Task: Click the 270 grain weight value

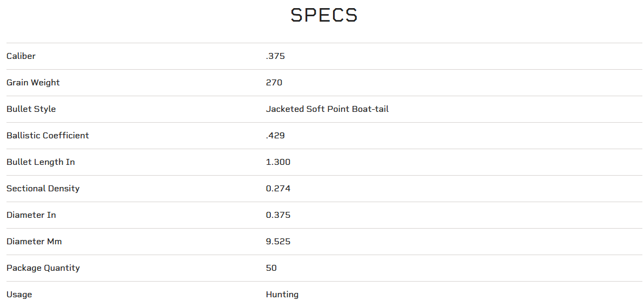Action: click(x=274, y=83)
